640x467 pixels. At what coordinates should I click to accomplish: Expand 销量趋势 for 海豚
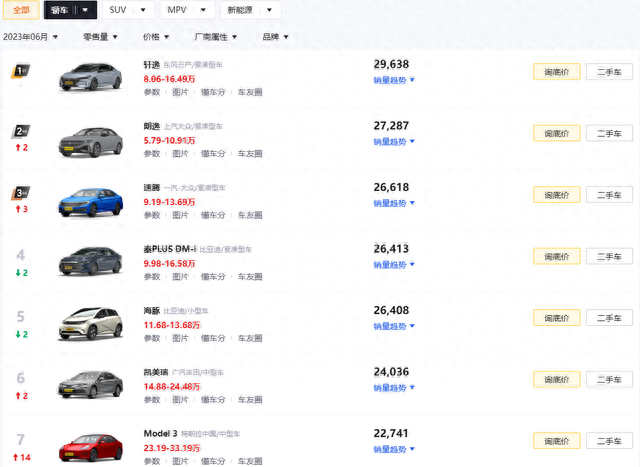tap(394, 326)
